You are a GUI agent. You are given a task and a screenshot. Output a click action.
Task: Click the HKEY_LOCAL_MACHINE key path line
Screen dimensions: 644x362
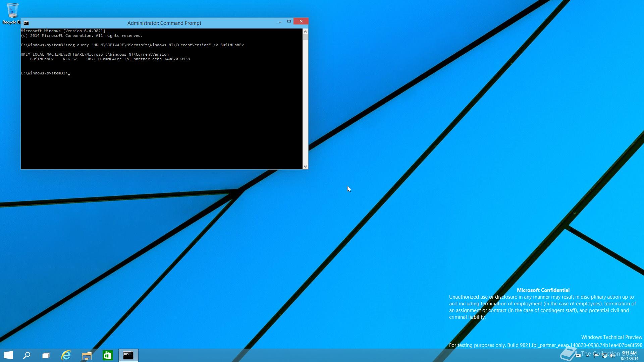click(95, 54)
